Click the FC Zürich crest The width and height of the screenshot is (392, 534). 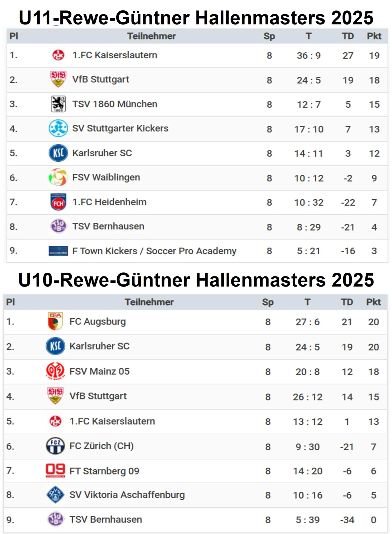55,446
